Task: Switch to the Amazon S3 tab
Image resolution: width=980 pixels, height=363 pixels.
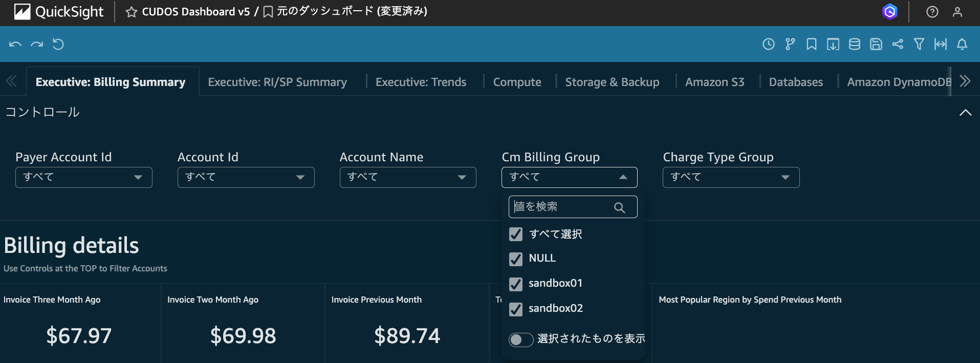Action: point(715,82)
